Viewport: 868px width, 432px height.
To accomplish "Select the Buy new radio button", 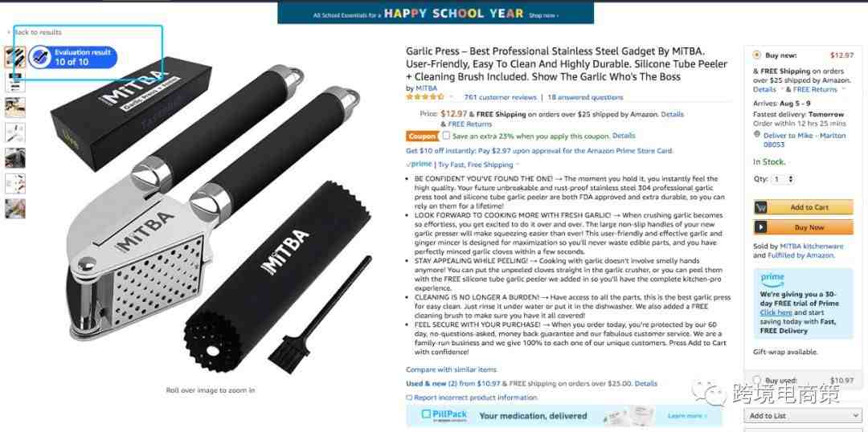I will tap(757, 55).
